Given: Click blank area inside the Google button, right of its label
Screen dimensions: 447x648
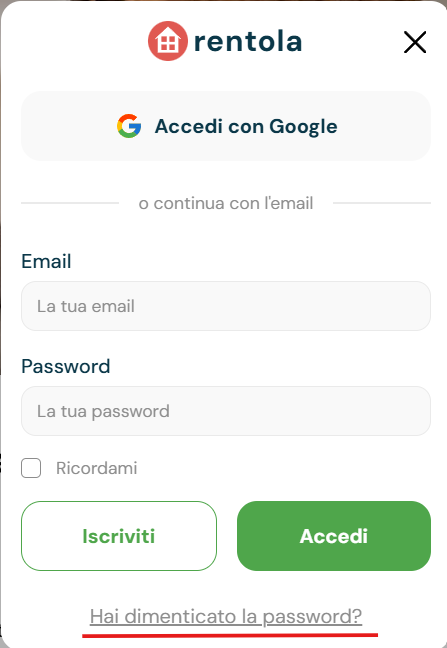Looking at the screenshot, I should tap(384, 126).
